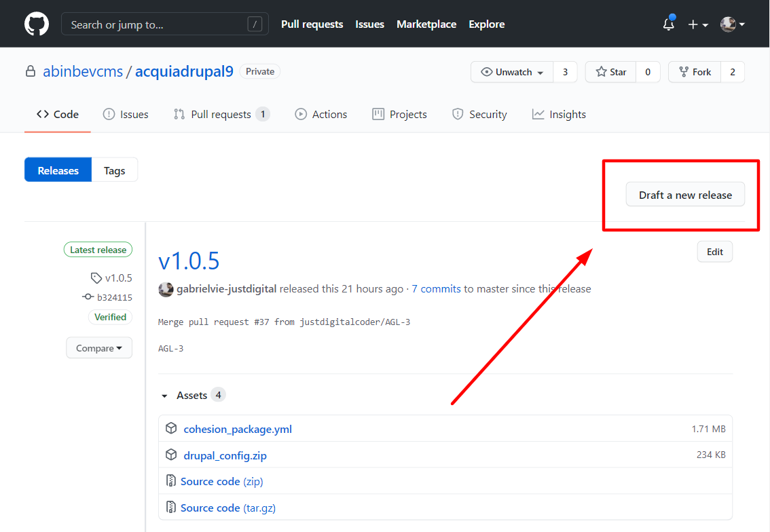The height and width of the screenshot is (532, 770).
Task: Open Issues in top navigation
Action: pos(370,24)
